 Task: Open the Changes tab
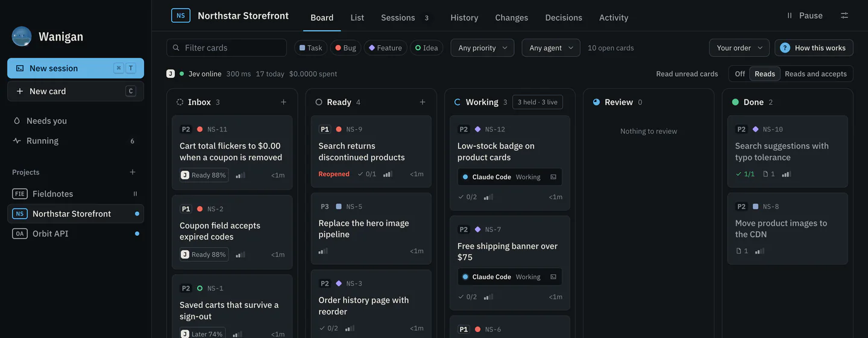[x=512, y=18]
